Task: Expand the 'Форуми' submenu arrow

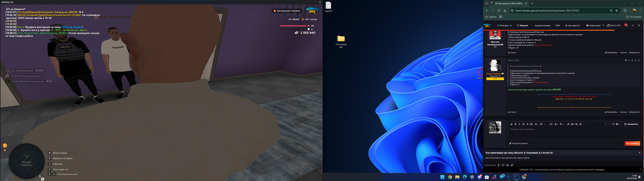Action: (x=531, y=25)
